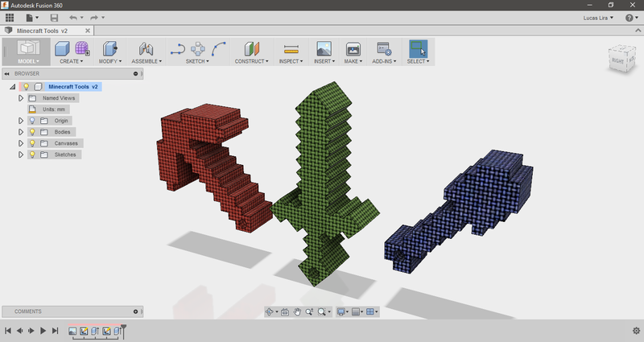Start the Create Form sculpt tool
Viewport: 644px width, 342px height.
tap(82, 49)
